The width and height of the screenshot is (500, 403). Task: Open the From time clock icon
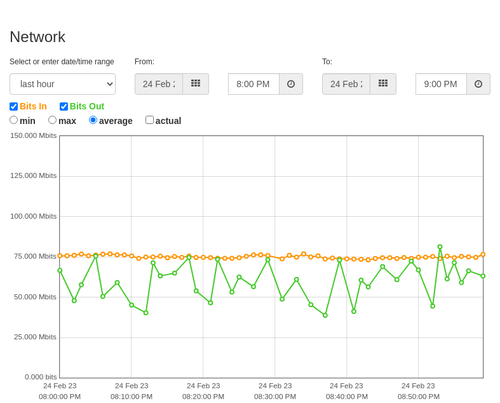pos(291,84)
